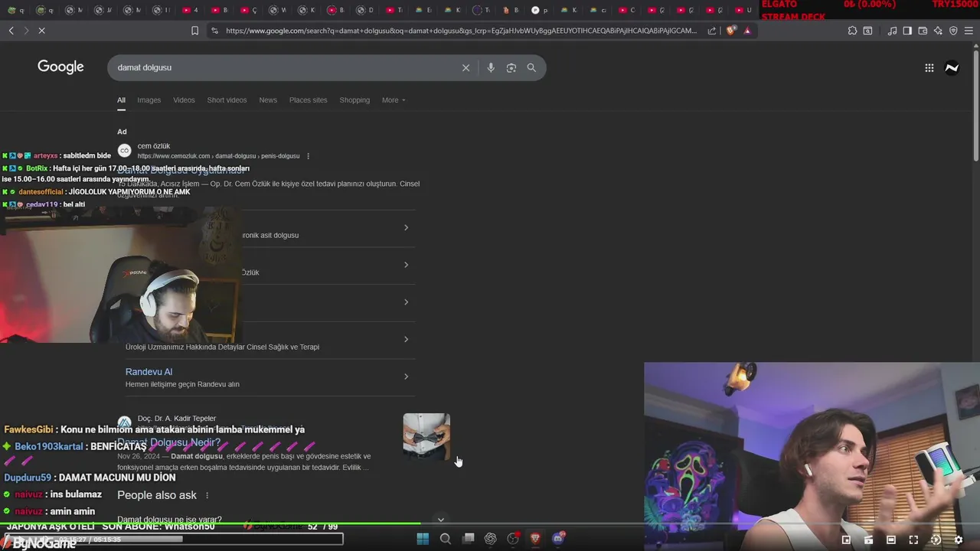
Task: Go back using the browser back arrow
Action: click(x=11, y=31)
